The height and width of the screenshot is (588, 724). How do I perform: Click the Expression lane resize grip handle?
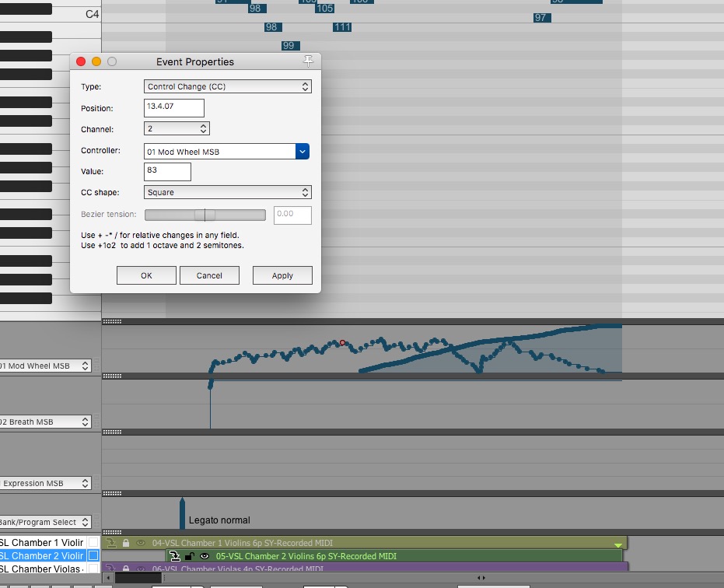click(x=112, y=432)
